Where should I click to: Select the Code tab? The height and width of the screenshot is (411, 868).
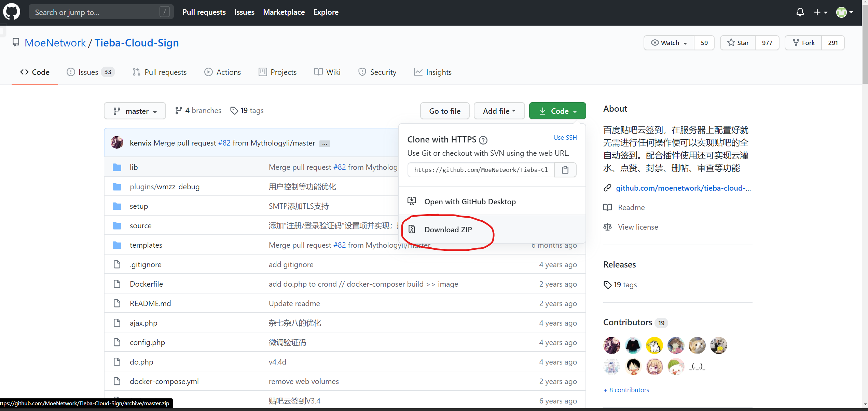point(35,72)
